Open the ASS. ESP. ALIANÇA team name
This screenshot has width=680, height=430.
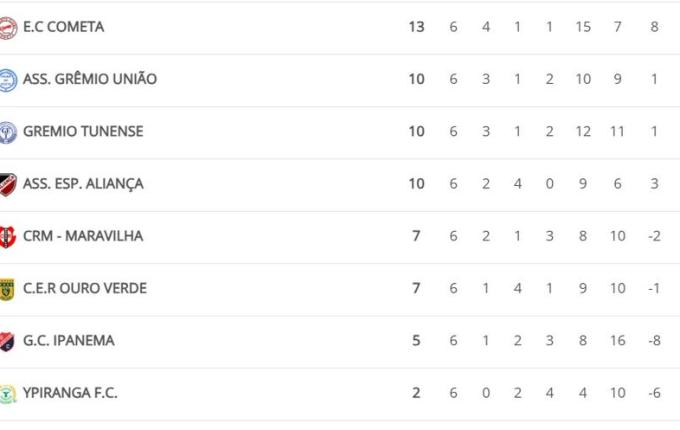coord(83,184)
